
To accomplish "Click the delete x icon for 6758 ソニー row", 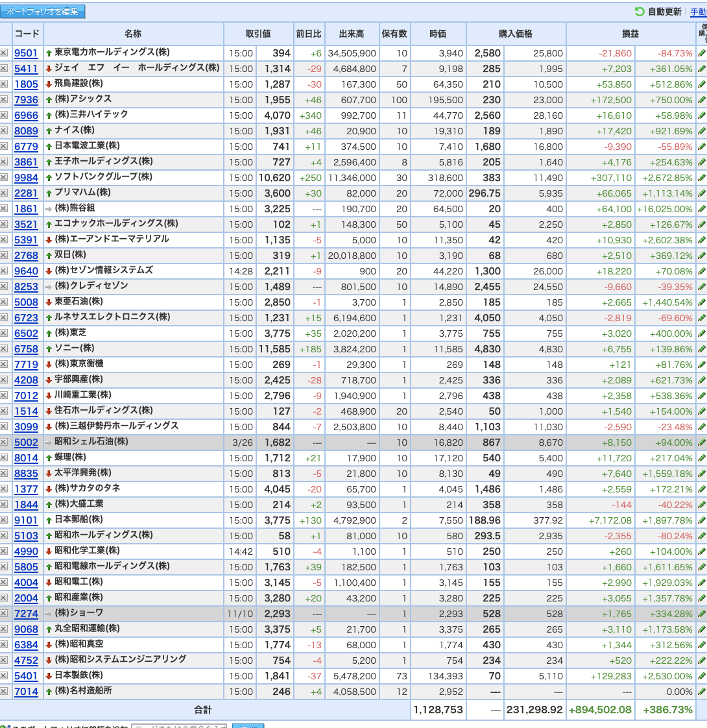I will (x=4, y=348).
